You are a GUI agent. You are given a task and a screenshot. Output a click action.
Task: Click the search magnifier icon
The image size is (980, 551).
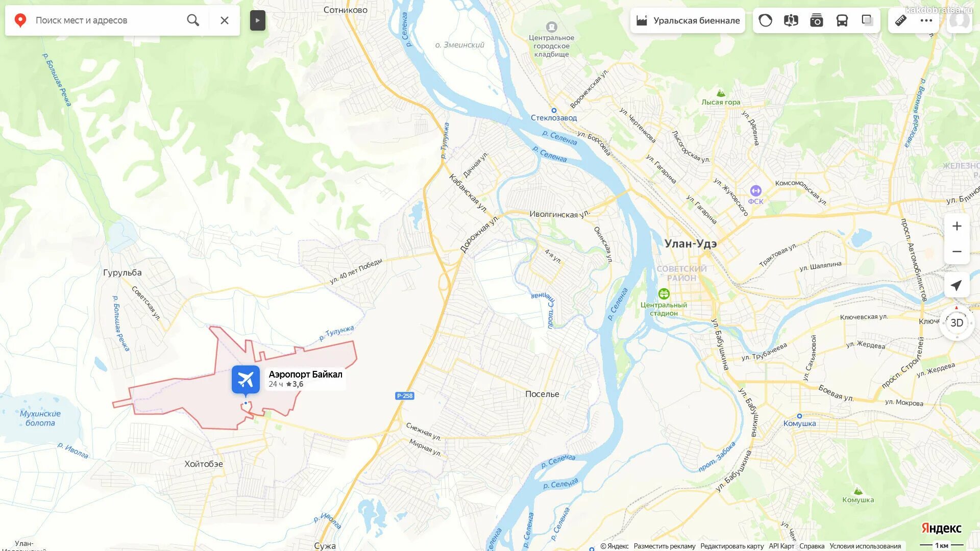coord(193,20)
